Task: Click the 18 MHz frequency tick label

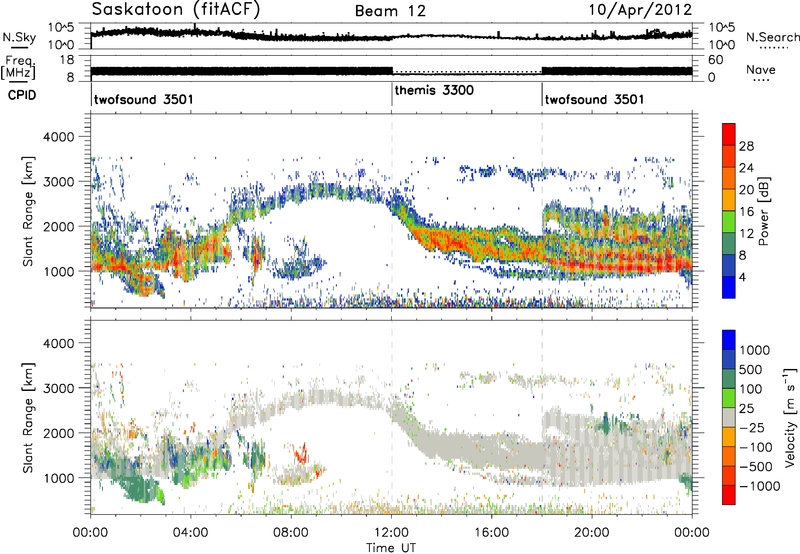Action: [x=66, y=60]
